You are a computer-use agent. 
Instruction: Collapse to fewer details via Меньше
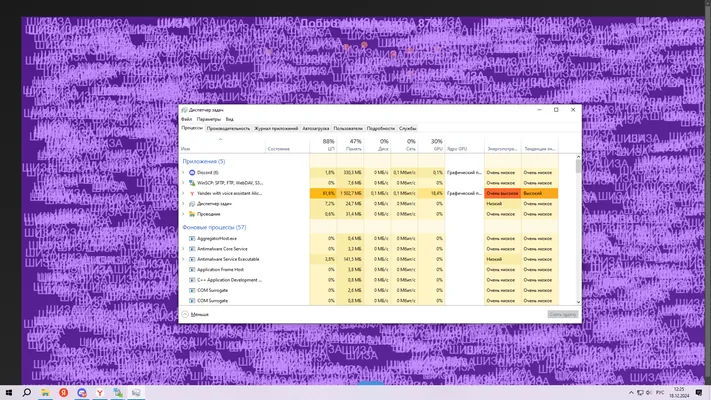tap(195, 314)
